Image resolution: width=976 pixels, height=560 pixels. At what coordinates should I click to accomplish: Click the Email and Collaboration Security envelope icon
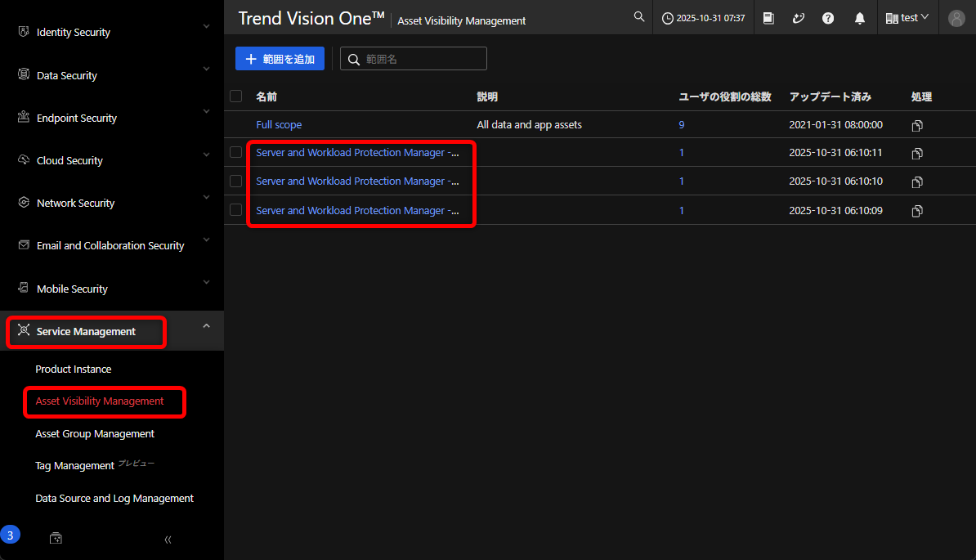[24, 244]
